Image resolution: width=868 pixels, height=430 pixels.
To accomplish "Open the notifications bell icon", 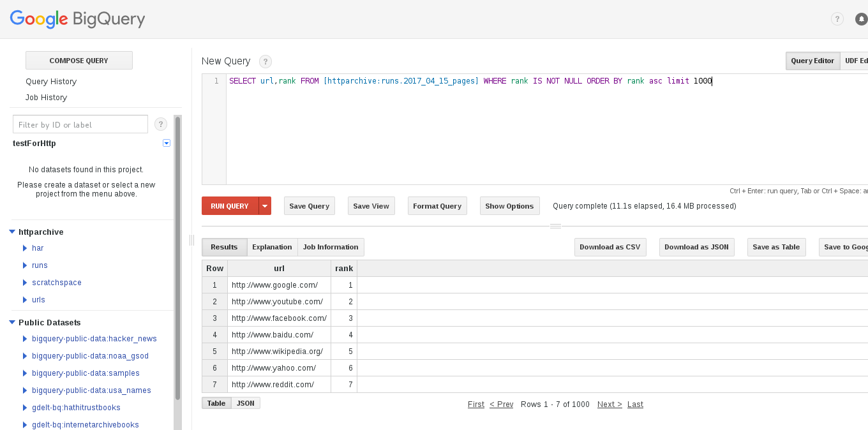I will point(861,19).
